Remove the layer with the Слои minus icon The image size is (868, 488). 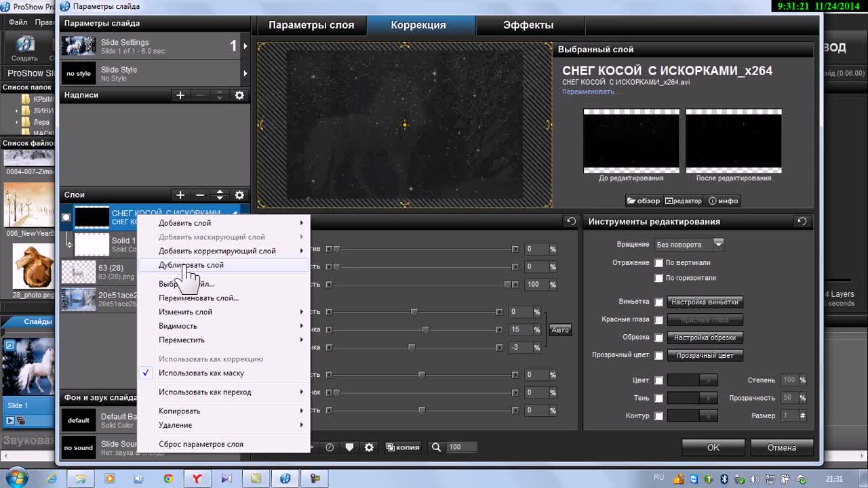[x=200, y=195]
